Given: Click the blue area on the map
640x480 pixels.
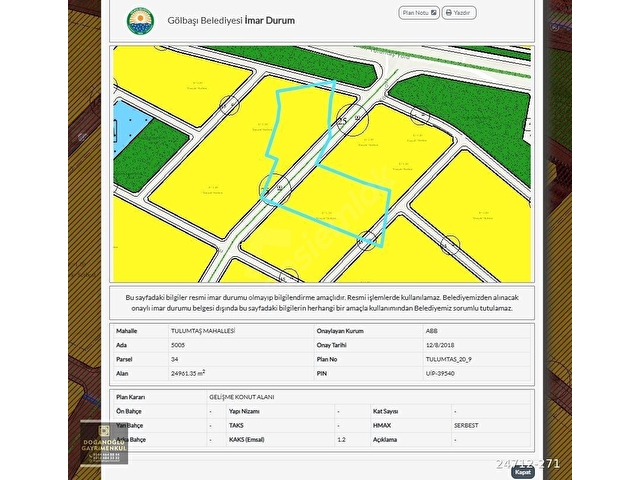Looking at the screenshot, I should [x=129, y=127].
